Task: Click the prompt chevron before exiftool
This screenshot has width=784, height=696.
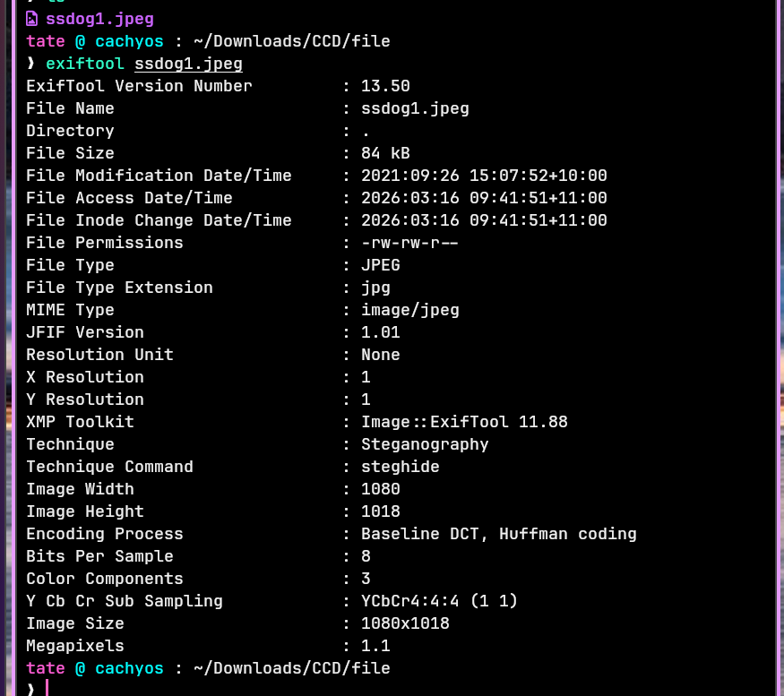Action: tap(30, 64)
